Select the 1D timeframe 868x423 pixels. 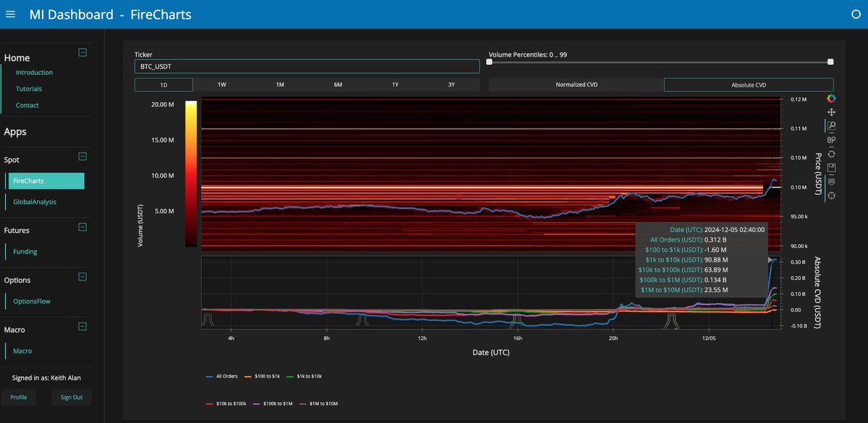pos(163,85)
